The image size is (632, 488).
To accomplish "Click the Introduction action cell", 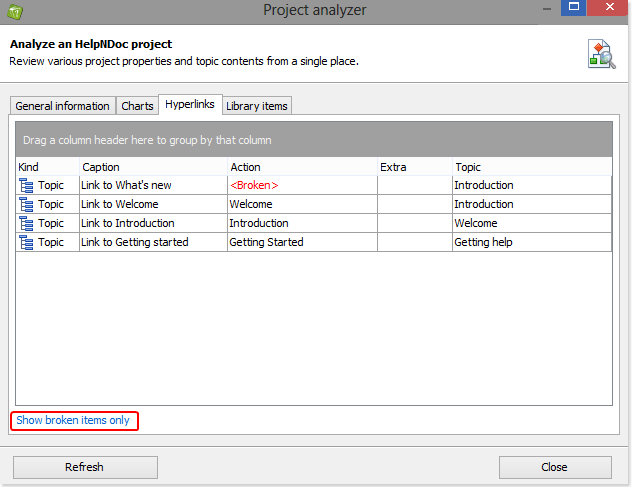I will pos(303,223).
